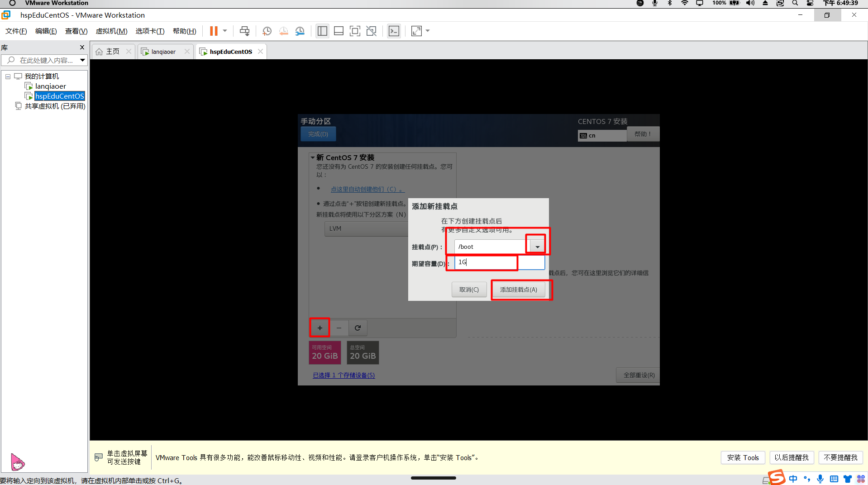The image size is (868, 485).
Task: Click the Sogou toolbox grid icon
Action: (x=861, y=479)
